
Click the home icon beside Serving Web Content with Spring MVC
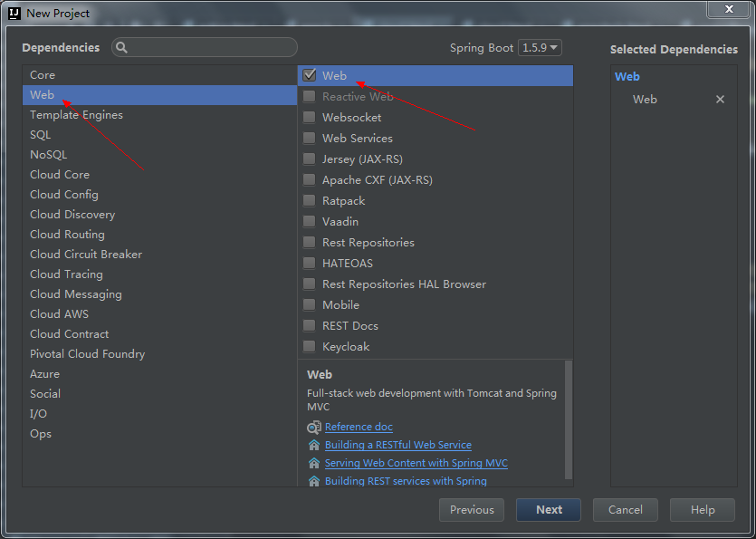pos(313,463)
